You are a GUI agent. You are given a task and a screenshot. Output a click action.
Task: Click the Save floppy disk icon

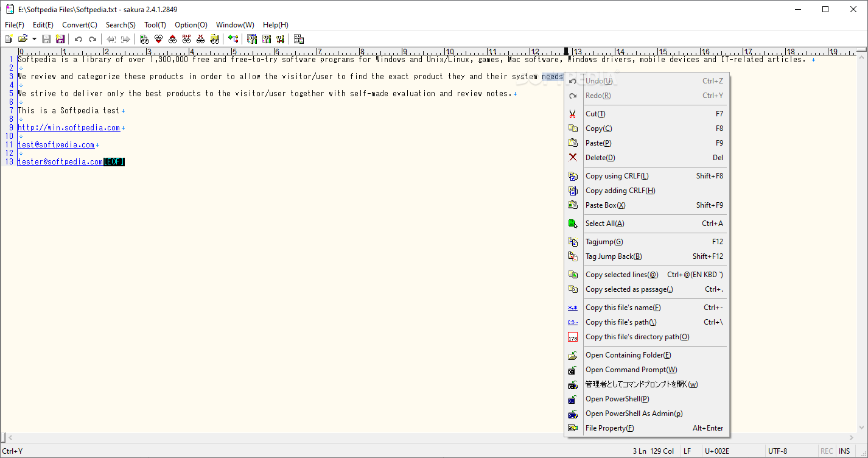[46, 39]
